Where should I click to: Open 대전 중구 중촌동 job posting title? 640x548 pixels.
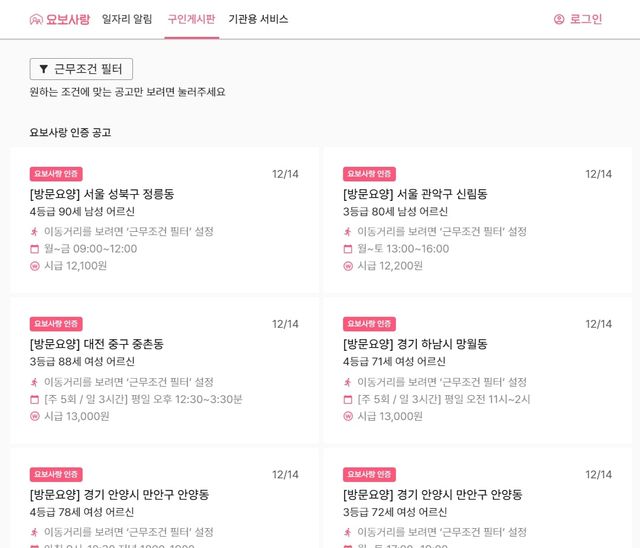(x=96, y=344)
